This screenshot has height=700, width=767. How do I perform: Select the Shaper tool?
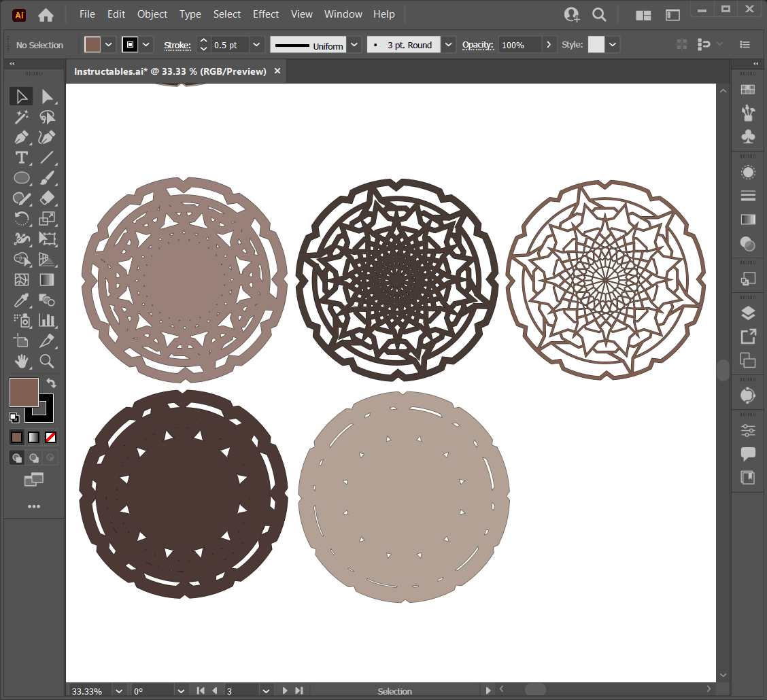21,198
